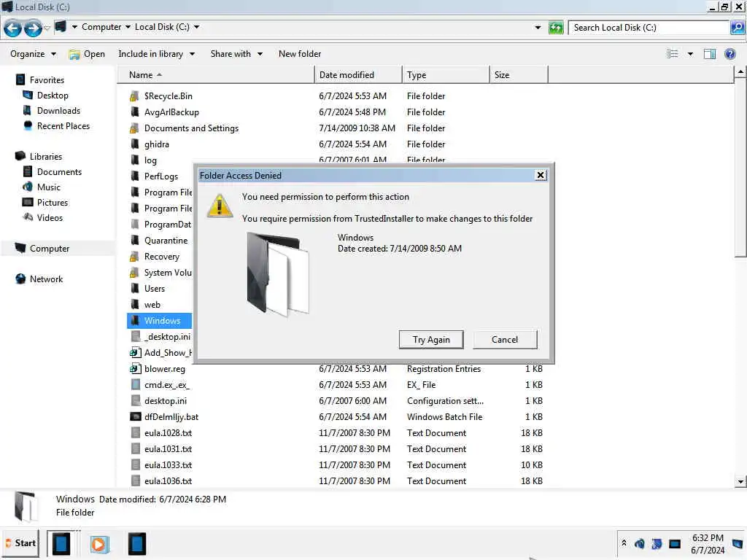The width and height of the screenshot is (747, 560).
Task: Click the Search Local Disk (C:) field
Action: point(648,28)
